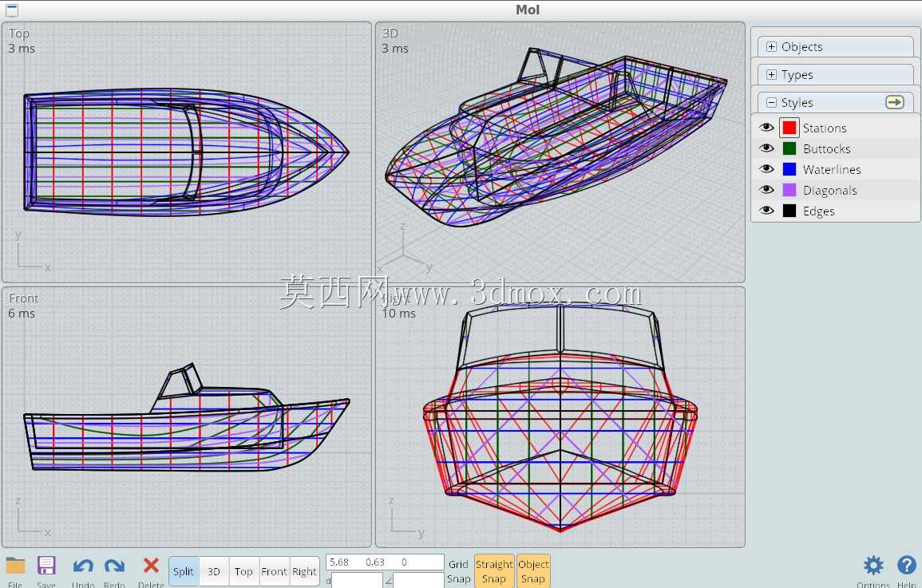Open the Edges black color swatch

[x=789, y=211]
